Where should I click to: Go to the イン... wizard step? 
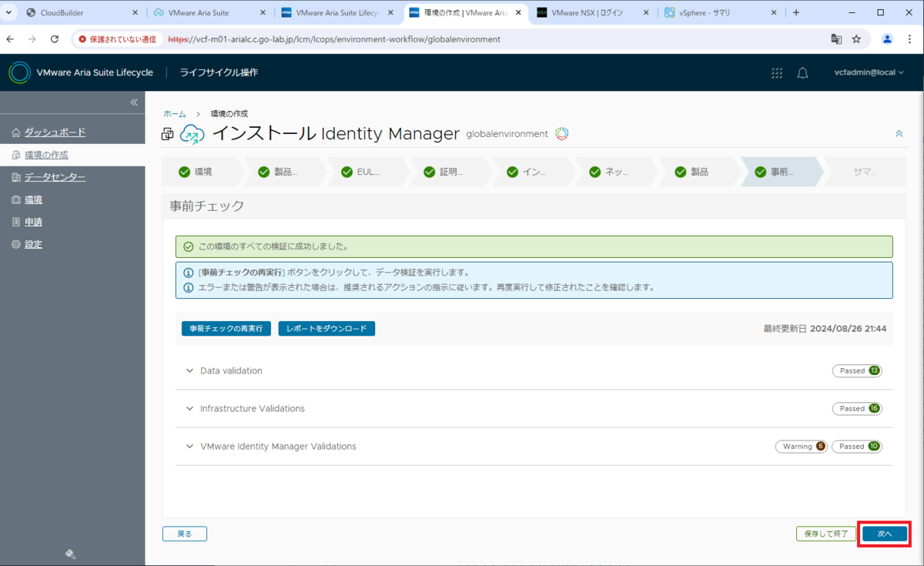[533, 172]
